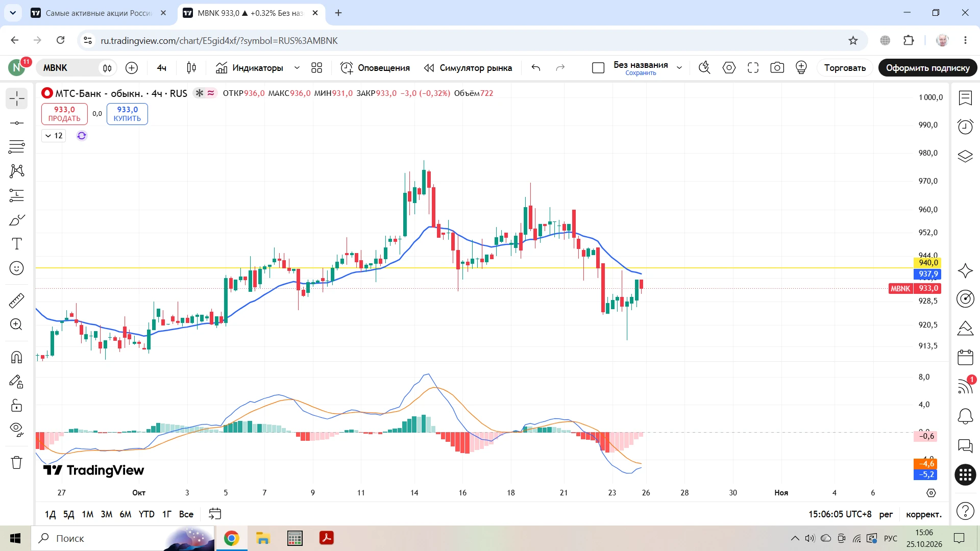Select the ruler measure tool
980x551 pixels.
click(16, 300)
